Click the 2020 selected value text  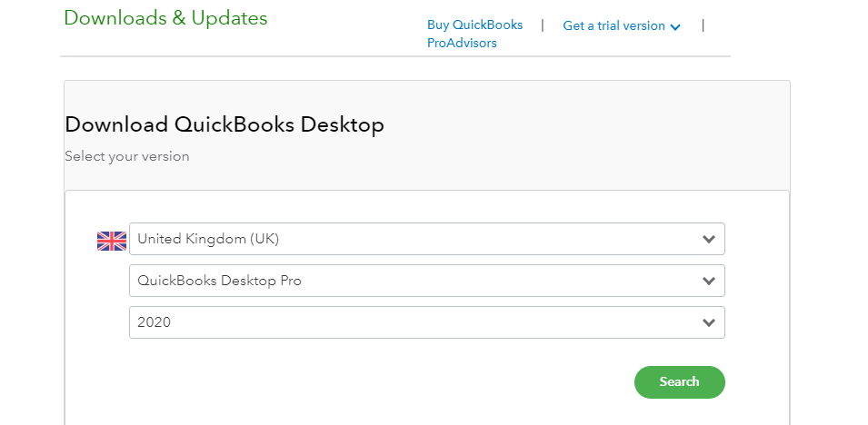(x=154, y=322)
